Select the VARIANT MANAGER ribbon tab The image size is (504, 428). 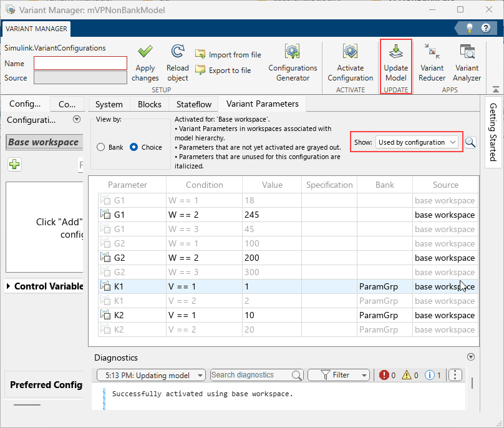coord(36,29)
